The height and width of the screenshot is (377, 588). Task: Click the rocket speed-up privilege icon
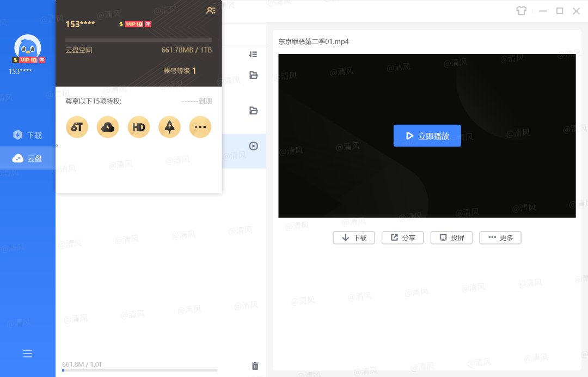pyautogui.click(x=169, y=127)
